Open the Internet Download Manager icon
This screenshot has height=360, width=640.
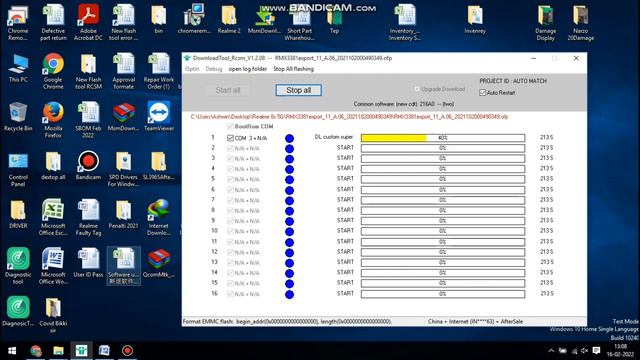pyautogui.click(x=159, y=218)
